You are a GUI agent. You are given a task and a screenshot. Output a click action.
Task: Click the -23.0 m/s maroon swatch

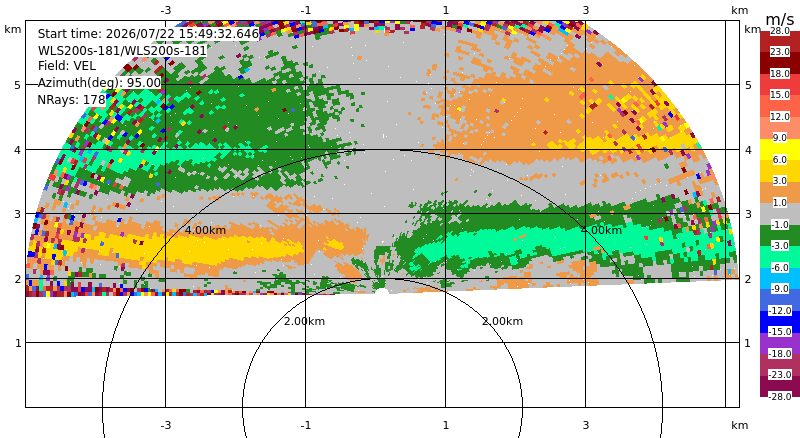[x=780, y=364]
